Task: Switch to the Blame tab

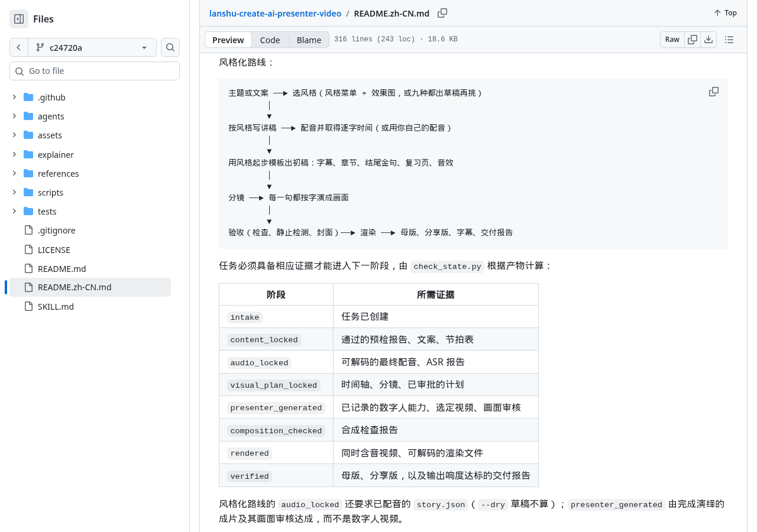Action: tap(309, 40)
